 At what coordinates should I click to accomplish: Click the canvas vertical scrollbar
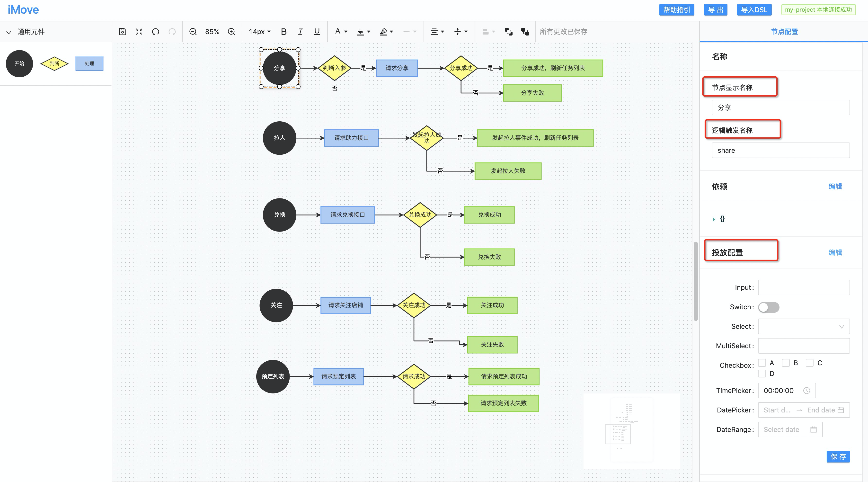coord(695,281)
